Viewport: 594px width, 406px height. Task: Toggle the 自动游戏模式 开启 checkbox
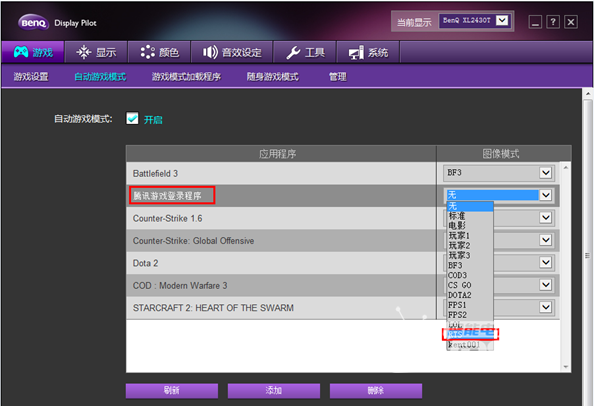pyautogui.click(x=132, y=119)
